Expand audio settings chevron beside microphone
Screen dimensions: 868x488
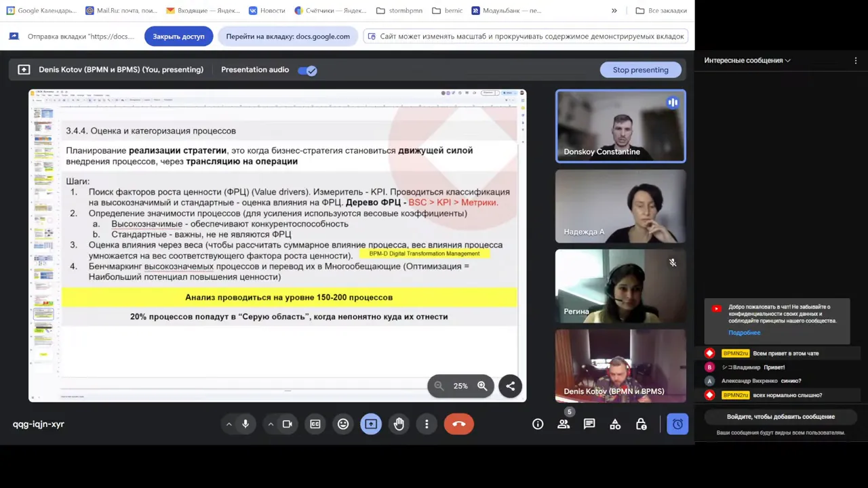click(x=229, y=424)
